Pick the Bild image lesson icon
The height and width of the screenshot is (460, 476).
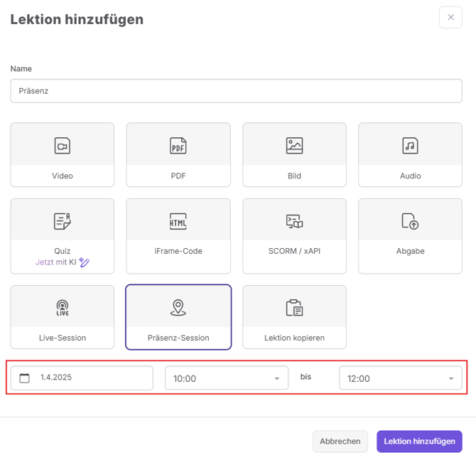tap(294, 146)
